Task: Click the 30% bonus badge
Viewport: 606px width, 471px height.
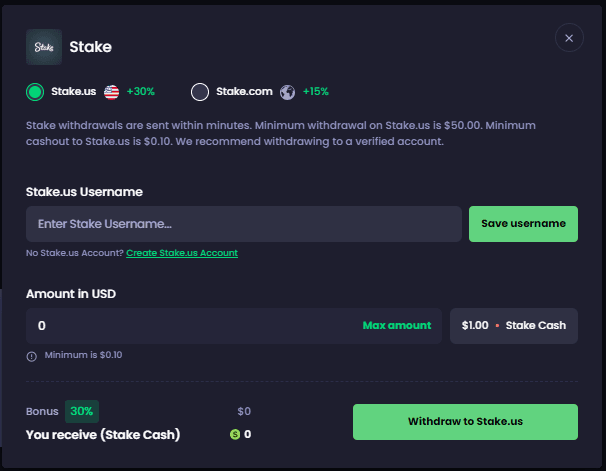Action: coord(82,411)
